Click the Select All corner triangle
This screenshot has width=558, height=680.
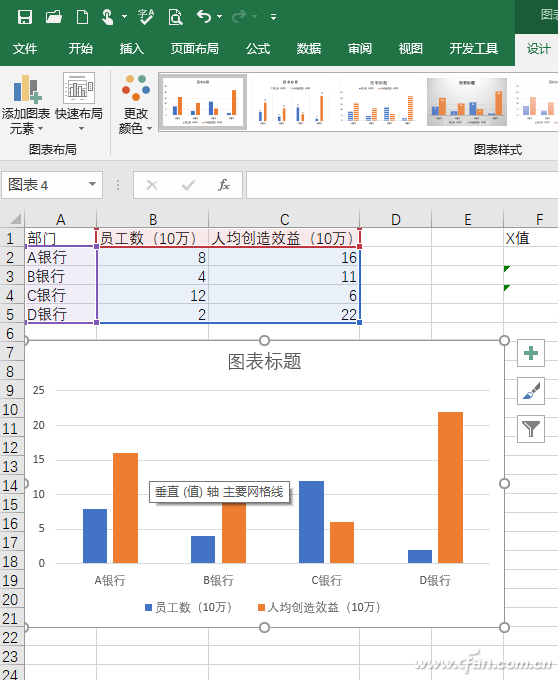click(x=15, y=218)
